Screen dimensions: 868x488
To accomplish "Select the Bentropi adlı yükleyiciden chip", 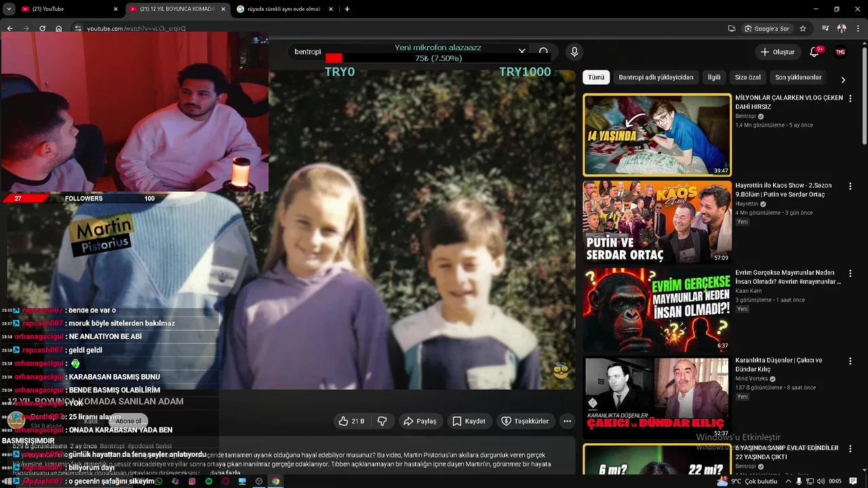I will point(656,77).
